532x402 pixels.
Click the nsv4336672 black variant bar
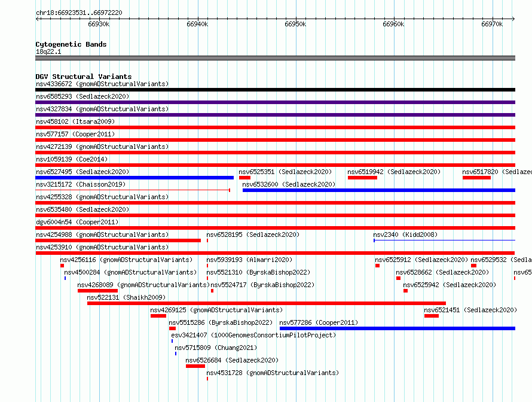(275, 90)
